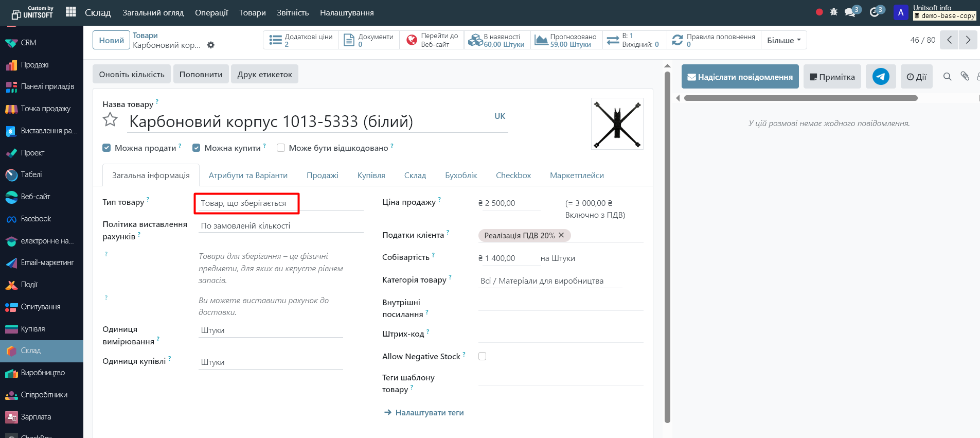Tick the Allow Negative Stock checkbox
Screen dimensions: 980x438
point(482,356)
